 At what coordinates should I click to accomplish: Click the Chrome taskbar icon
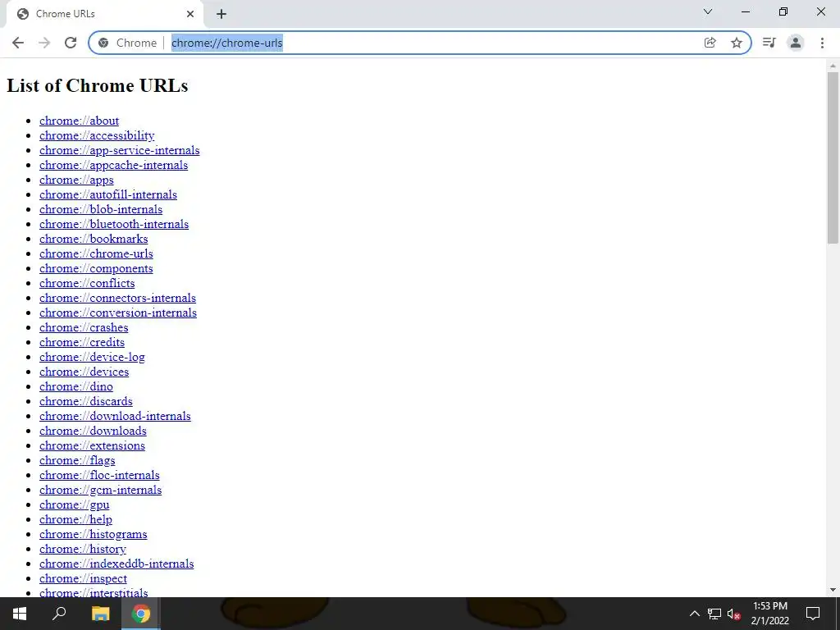141,614
